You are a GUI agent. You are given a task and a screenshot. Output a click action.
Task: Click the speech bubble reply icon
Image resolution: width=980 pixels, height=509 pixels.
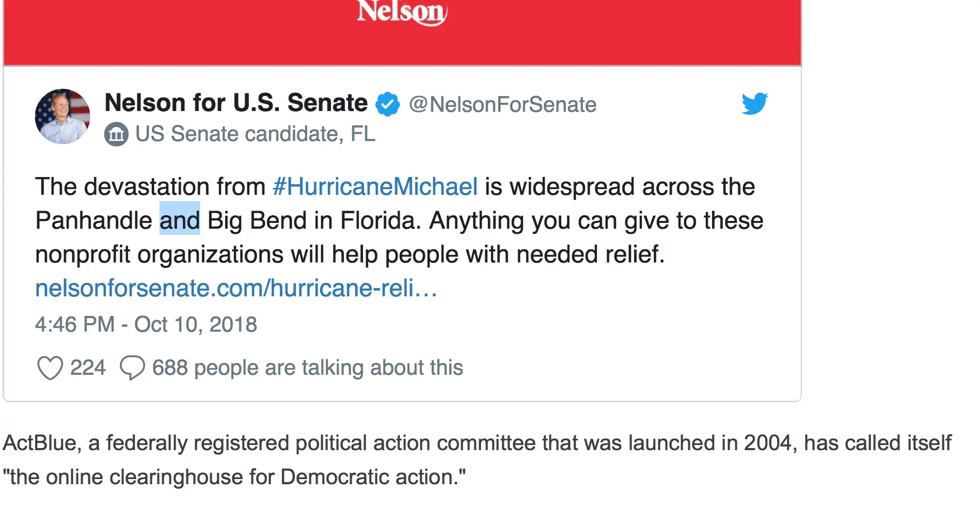[x=132, y=368]
